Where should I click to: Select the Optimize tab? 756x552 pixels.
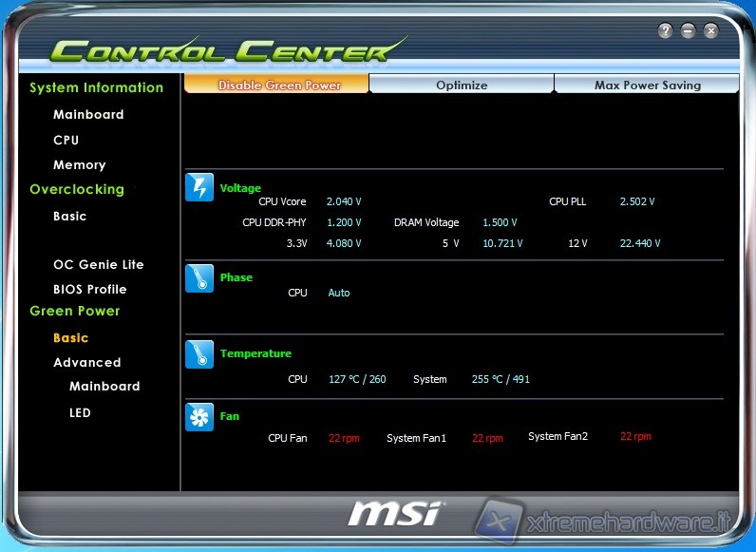tap(462, 85)
